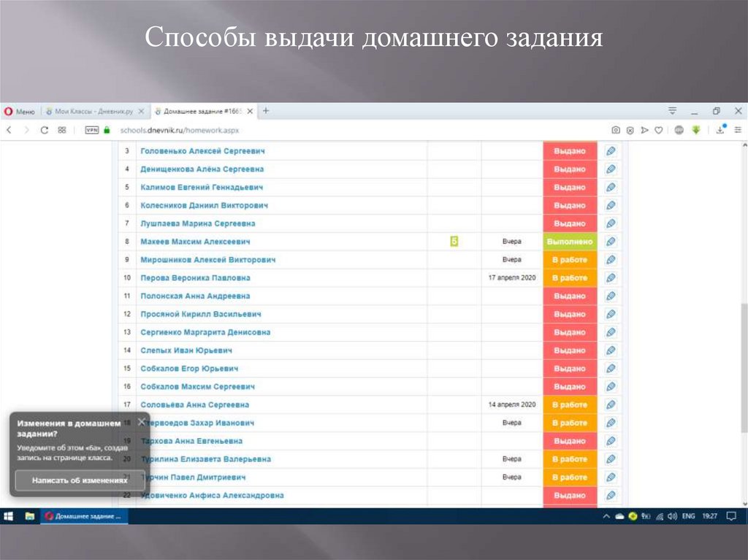Image resolution: width=748 pixels, height=560 pixels.
Task: Reload the page with refresh icon
Action: click(44, 130)
